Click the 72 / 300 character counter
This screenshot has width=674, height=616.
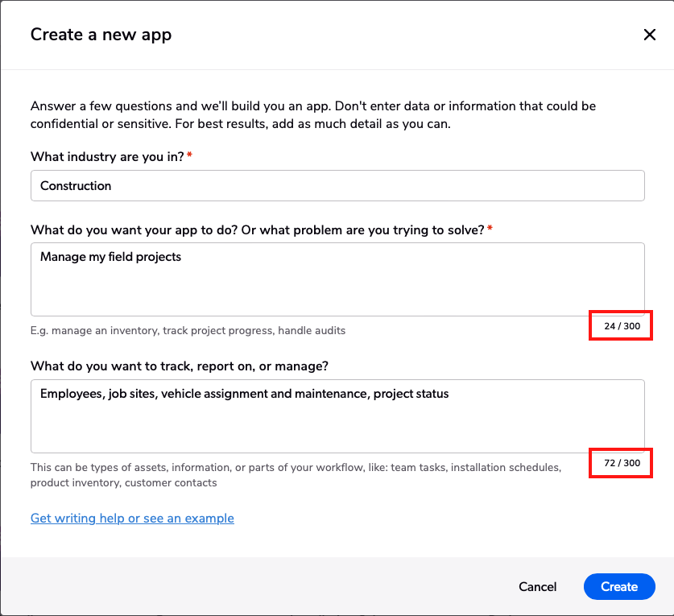(x=622, y=463)
